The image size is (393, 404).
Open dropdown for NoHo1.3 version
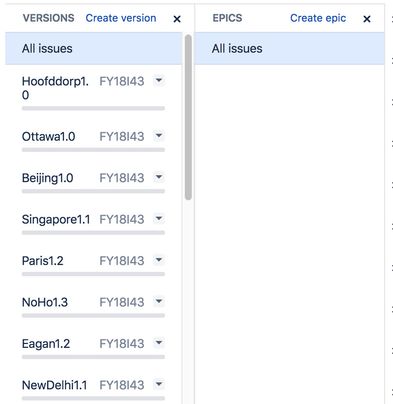(x=159, y=302)
